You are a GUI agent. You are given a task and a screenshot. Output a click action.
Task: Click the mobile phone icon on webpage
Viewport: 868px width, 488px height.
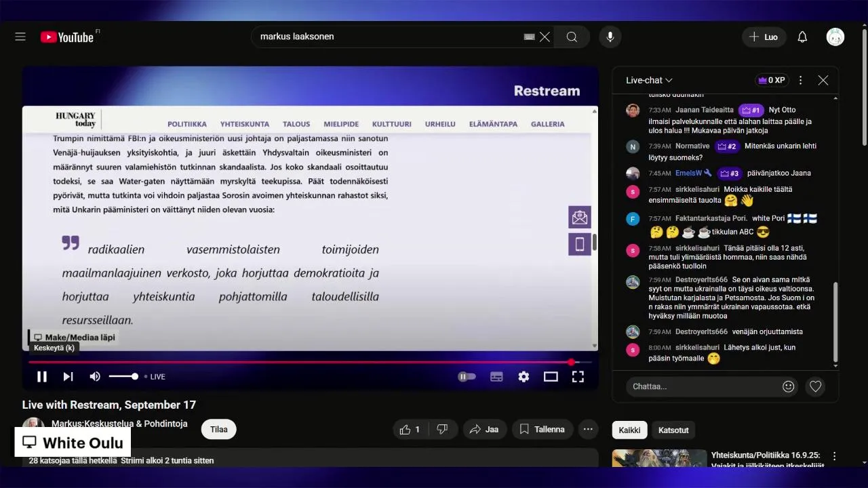click(580, 244)
